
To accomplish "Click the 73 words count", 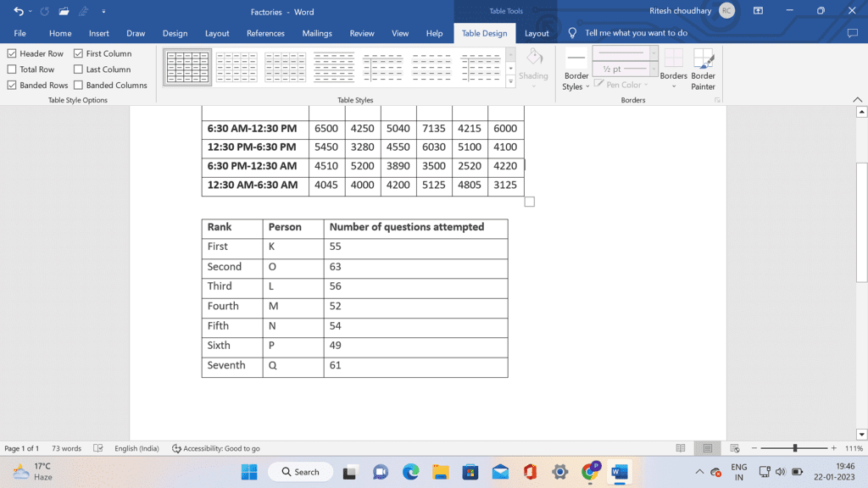I will [x=66, y=448].
